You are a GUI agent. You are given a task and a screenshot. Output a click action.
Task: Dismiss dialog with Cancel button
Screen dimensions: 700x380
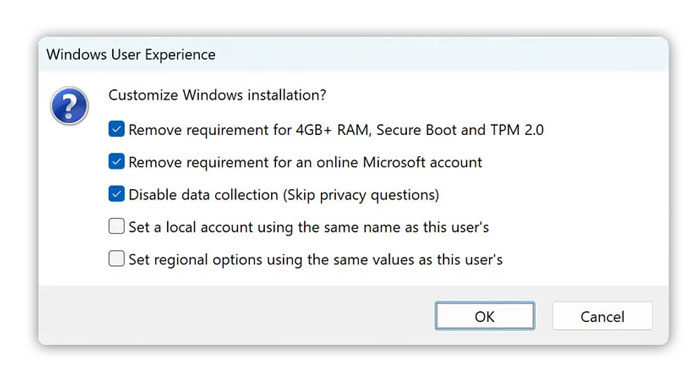pos(602,316)
